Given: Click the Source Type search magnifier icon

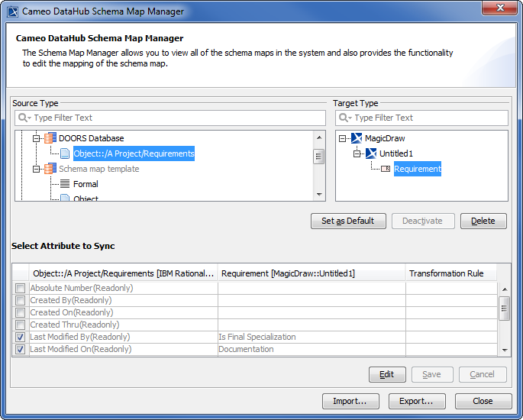Looking at the screenshot, I should click(23, 118).
